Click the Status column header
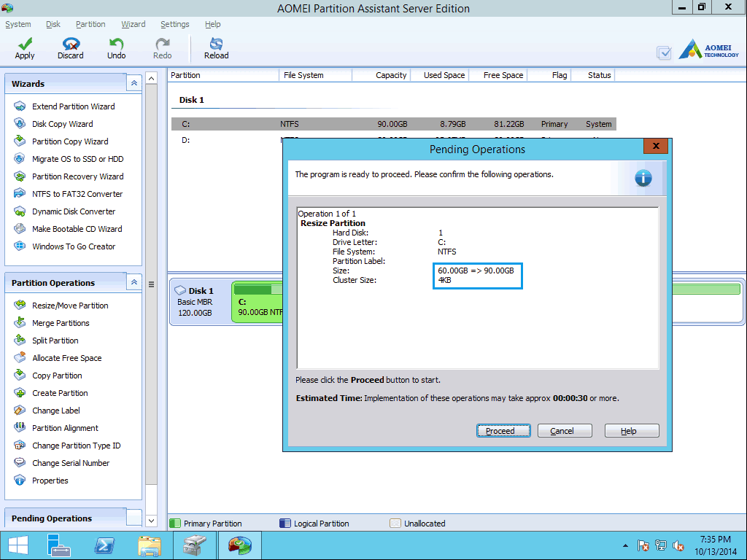 [x=593, y=75]
